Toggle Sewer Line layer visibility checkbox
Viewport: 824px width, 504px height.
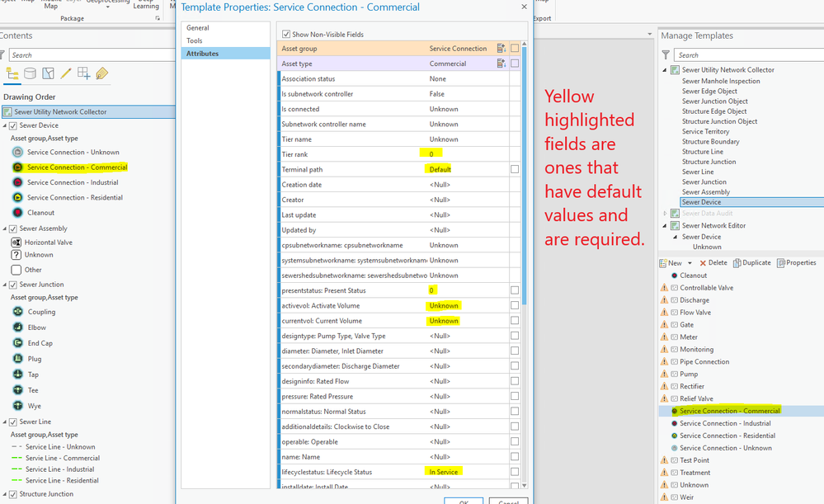pos(13,422)
